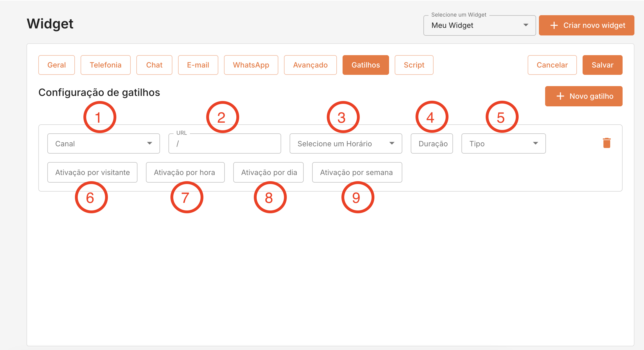Open the Avançado tab
This screenshot has height=350, width=644.
[x=310, y=65]
